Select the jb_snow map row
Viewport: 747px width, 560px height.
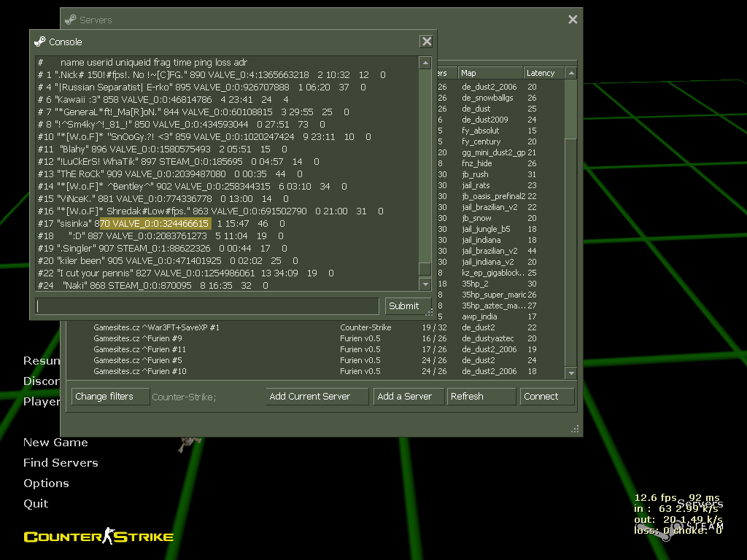coord(500,219)
